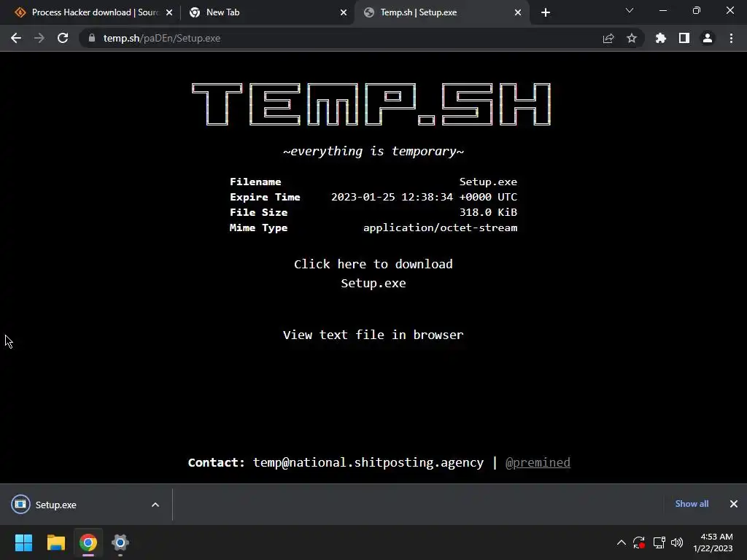Share this page via share icon
Image resolution: width=747 pixels, height=560 pixels.
[608, 38]
